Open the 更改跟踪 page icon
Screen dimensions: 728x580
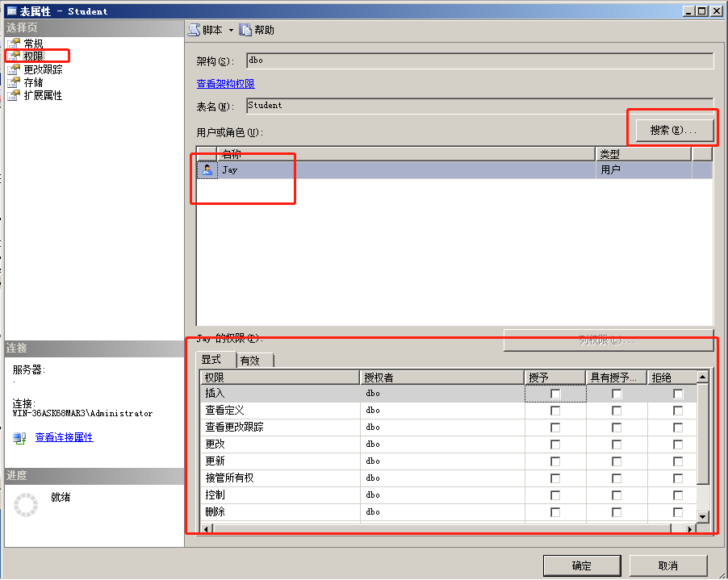pos(15,69)
